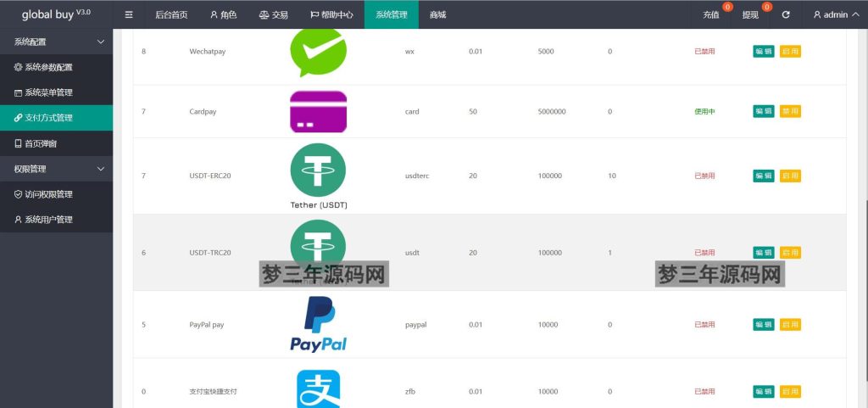
Task: Open the 提现 notifications
Action: coord(751,15)
